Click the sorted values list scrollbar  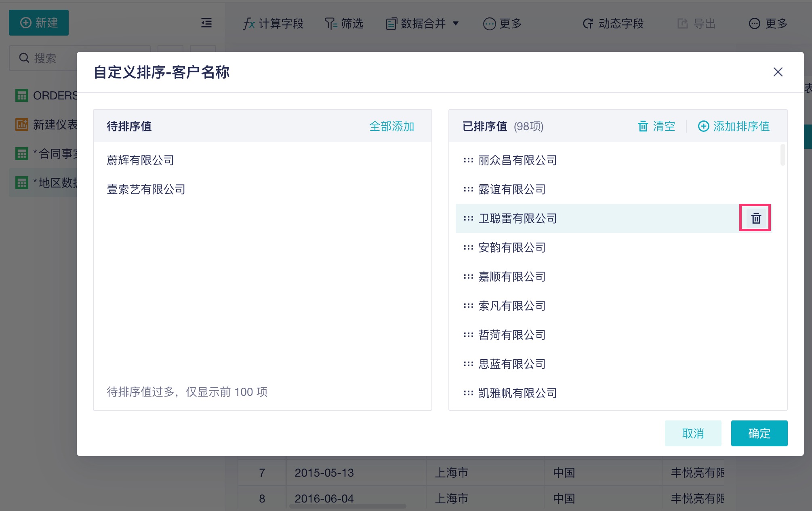[783, 155]
